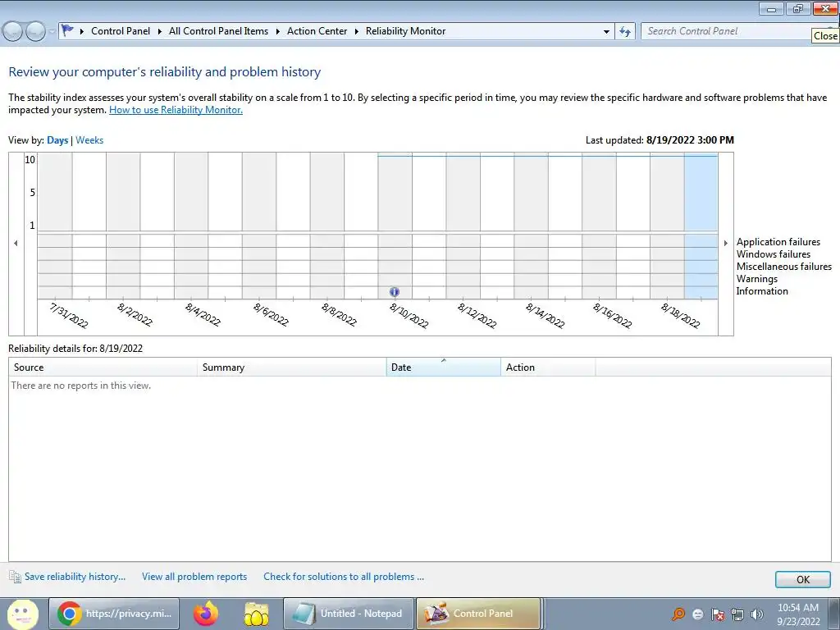This screenshot has width=840, height=630.
Task: Select the 7/31/22 column in chart
Action: pyautogui.click(x=55, y=225)
